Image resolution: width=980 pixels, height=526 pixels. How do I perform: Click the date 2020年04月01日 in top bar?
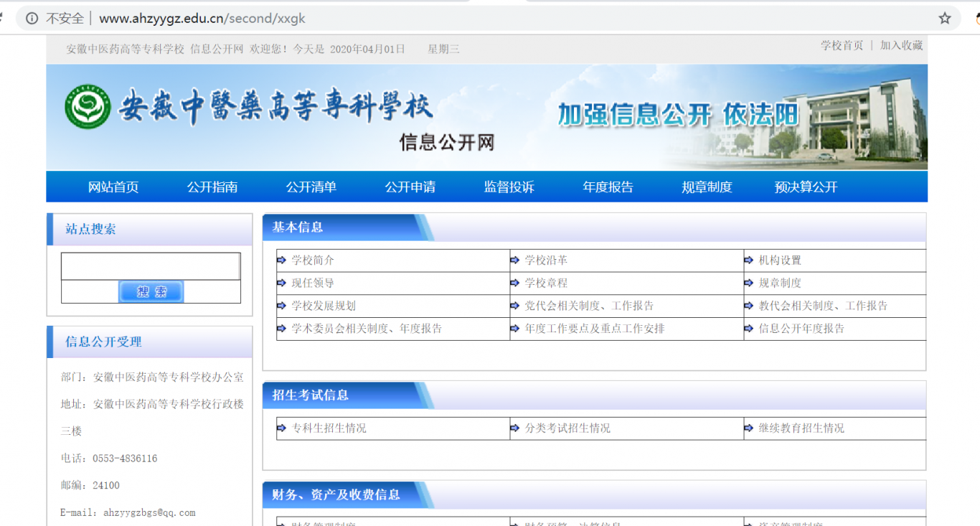[x=367, y=50]
